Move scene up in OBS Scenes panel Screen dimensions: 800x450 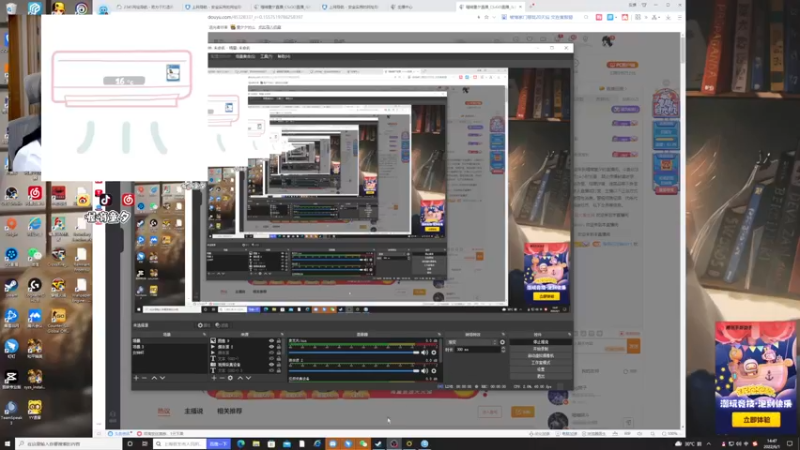154,378
